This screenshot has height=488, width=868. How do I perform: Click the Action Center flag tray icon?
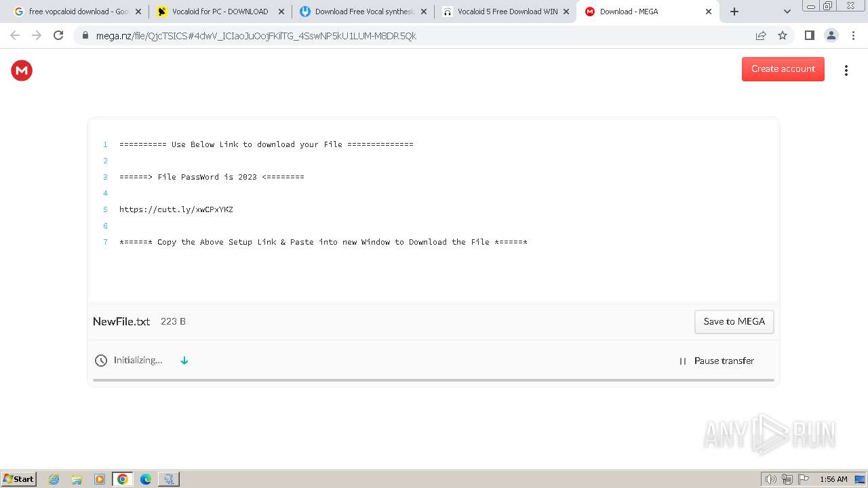[804, 479]
